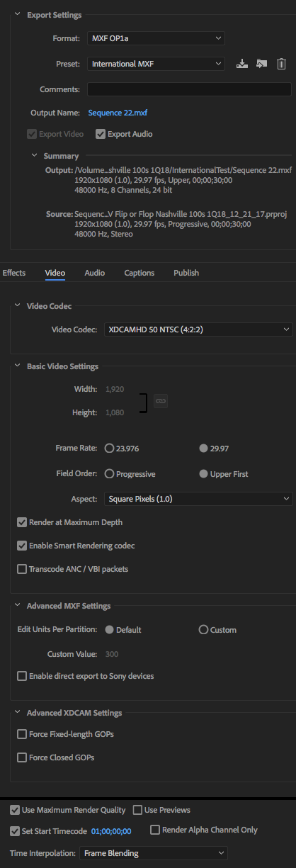Open the Format dropdown showing MXF OP1a
This screenshot has height=868, width=296.
pyautogui.click(x=156, y=38)
